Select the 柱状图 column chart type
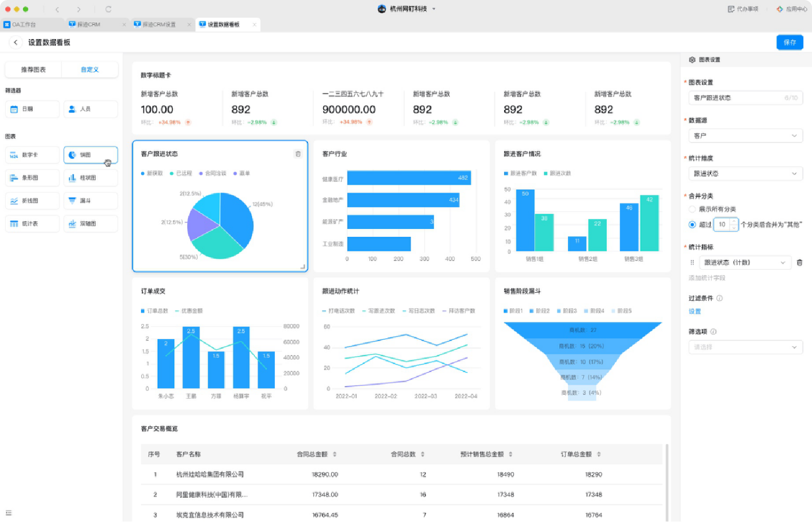The image size is (812, 522). point(91,178)
